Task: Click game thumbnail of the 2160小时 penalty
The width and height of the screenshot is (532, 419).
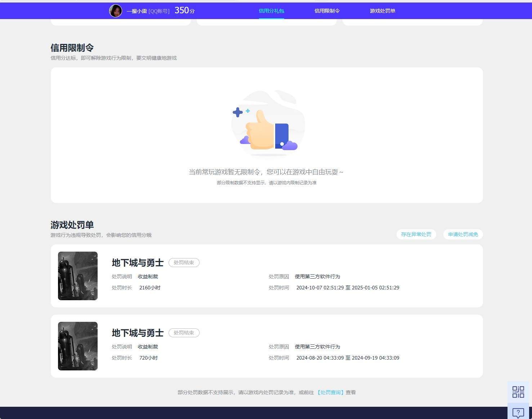Action: pyautogui.click(x=78, y=276)
